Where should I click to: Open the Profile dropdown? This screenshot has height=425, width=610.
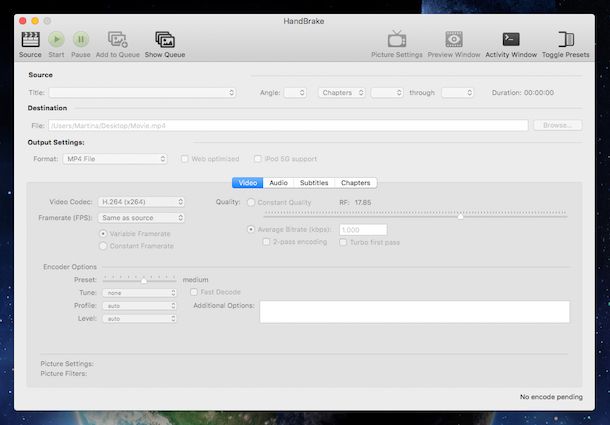[x=140, y=306]
